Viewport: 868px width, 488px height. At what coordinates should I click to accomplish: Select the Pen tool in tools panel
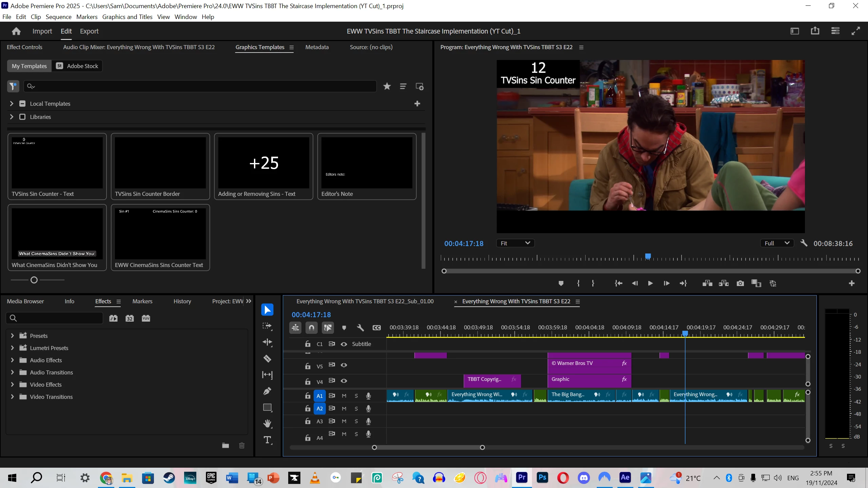[267, 391]
